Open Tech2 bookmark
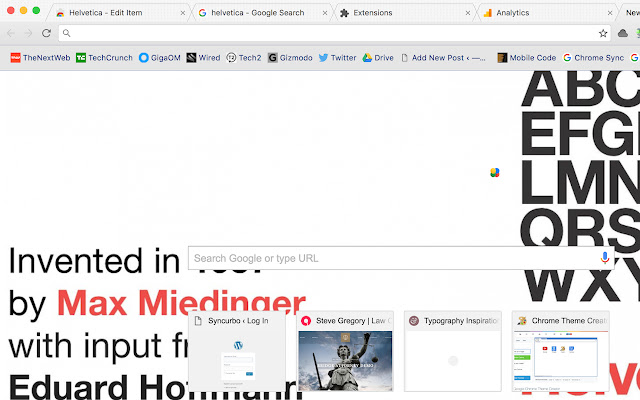Viewport: 640px width, 400px height. [244, 58]
